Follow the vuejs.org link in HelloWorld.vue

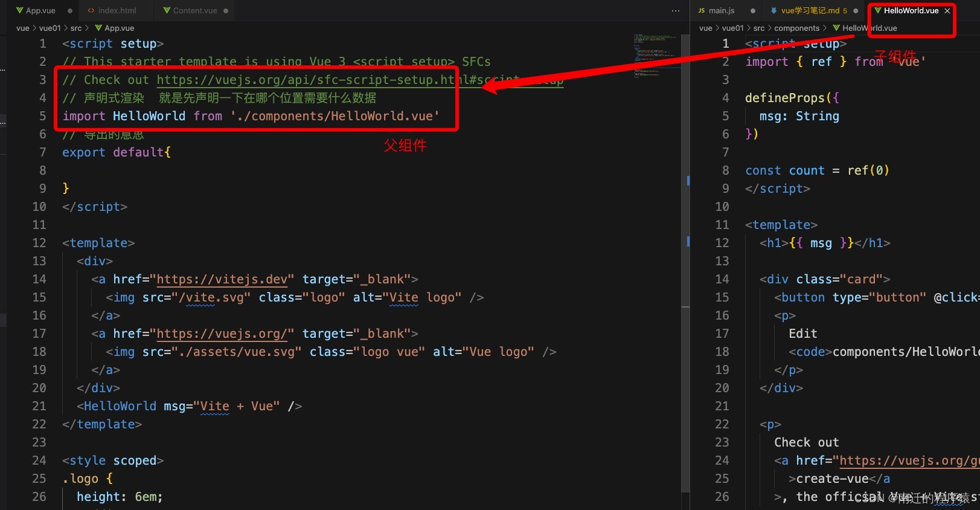[909, 460]
